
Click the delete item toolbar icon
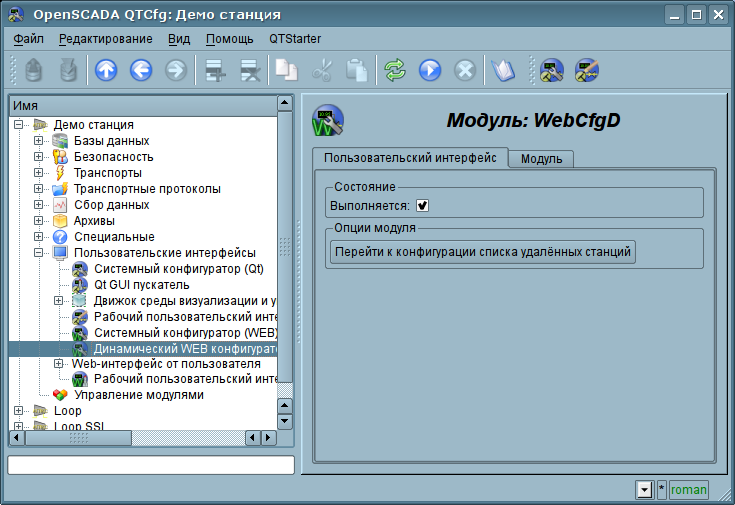(250, 70)
